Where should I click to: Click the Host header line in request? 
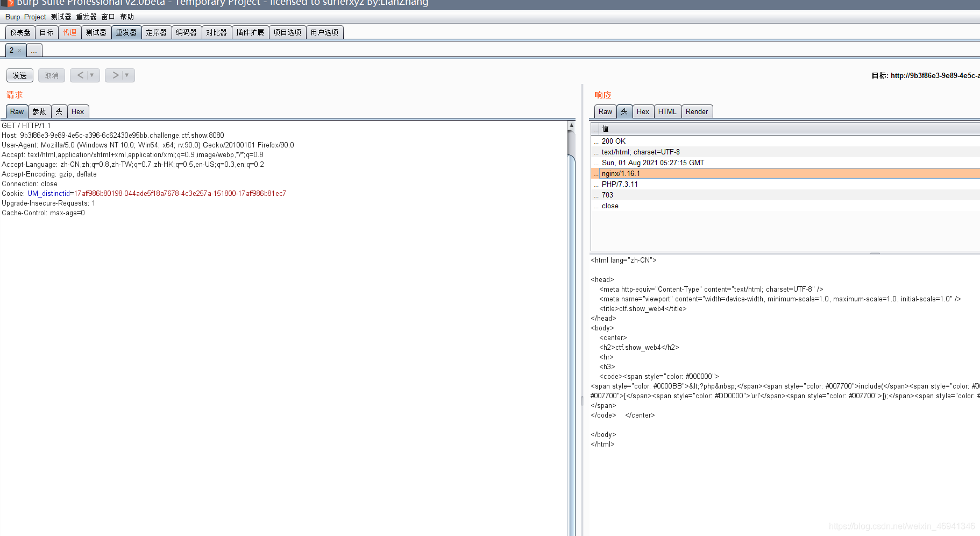click(x=113, y=135)
